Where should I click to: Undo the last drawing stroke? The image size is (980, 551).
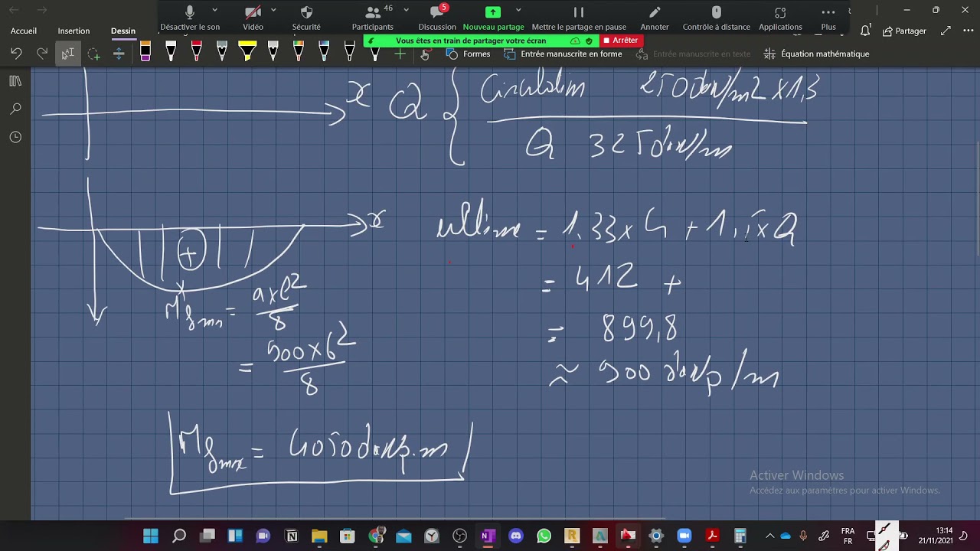coord(17,54)
